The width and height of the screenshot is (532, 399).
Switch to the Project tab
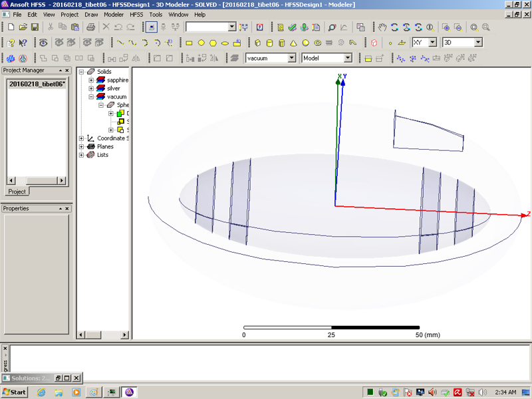coord(17,192)
